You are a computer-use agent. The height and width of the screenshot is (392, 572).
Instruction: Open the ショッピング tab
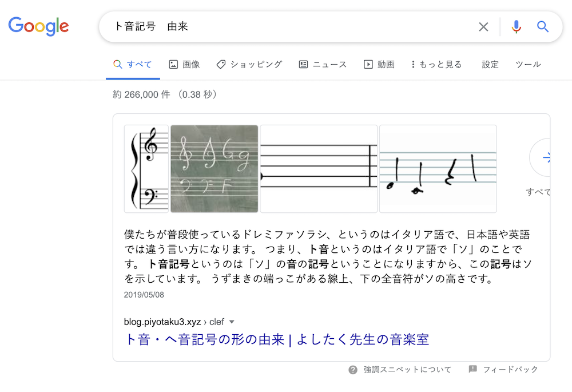click(x=249, y=65)
